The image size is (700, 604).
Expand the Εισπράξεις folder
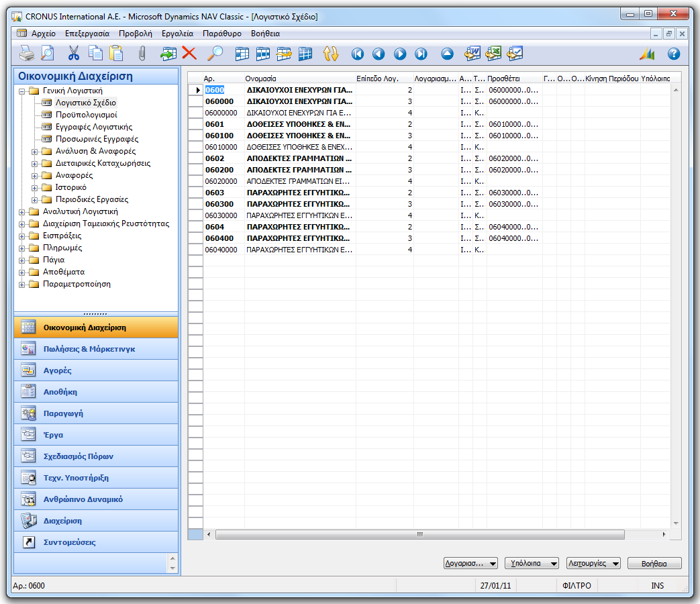click(22, 236)
